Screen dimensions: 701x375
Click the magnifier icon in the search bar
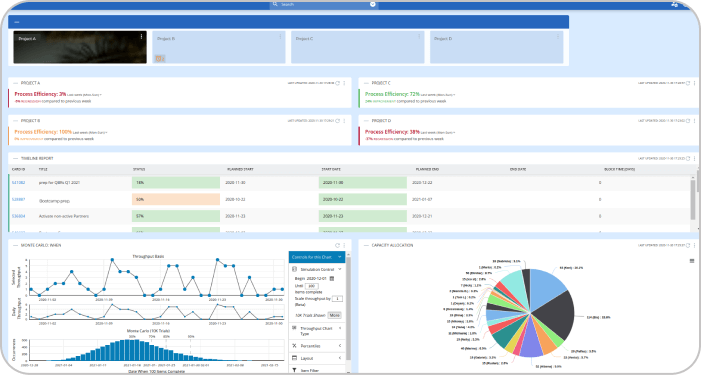[x=275, y=4]
